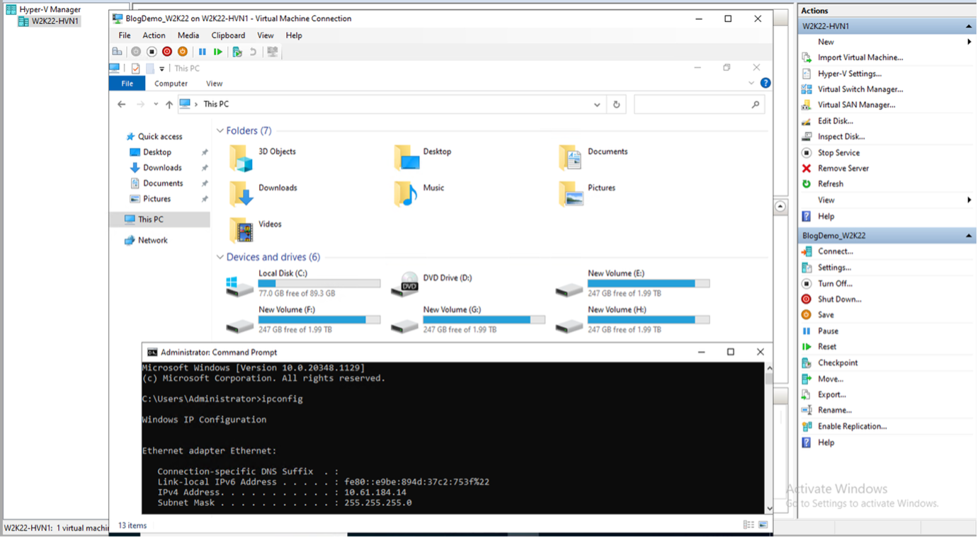Click the Command Prompt scrollbar up arrow

(769, 369)
